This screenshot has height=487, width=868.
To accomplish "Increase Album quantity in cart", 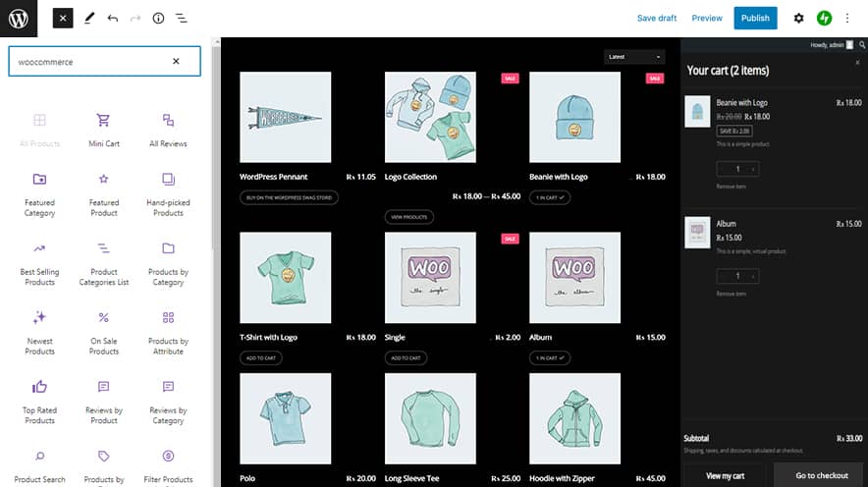I will [753, 276].
